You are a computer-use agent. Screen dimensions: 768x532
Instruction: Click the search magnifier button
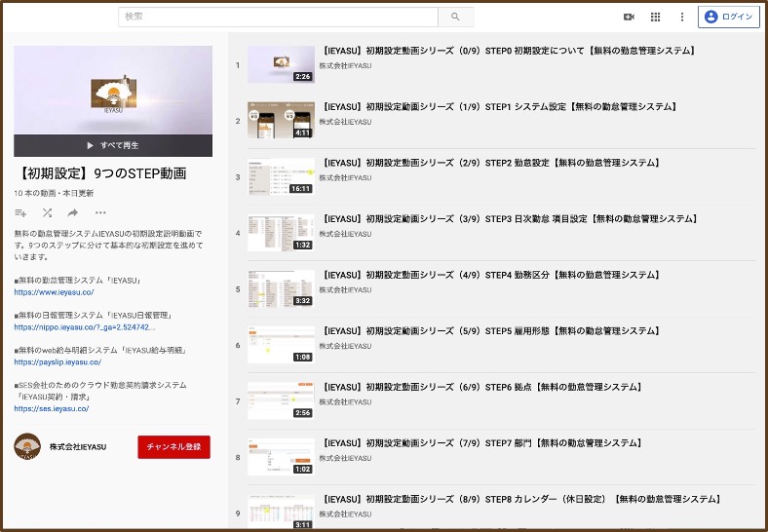pos(455,17)
